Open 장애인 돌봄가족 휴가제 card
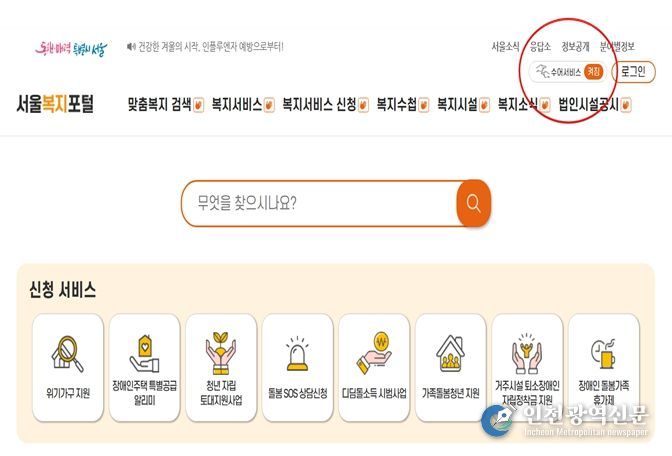Viewport: 672px width, 456px height. click(603, 367)
